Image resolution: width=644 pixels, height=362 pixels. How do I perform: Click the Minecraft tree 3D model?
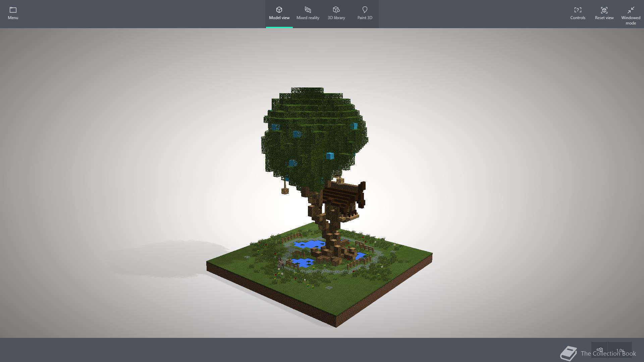click(319, 208)
